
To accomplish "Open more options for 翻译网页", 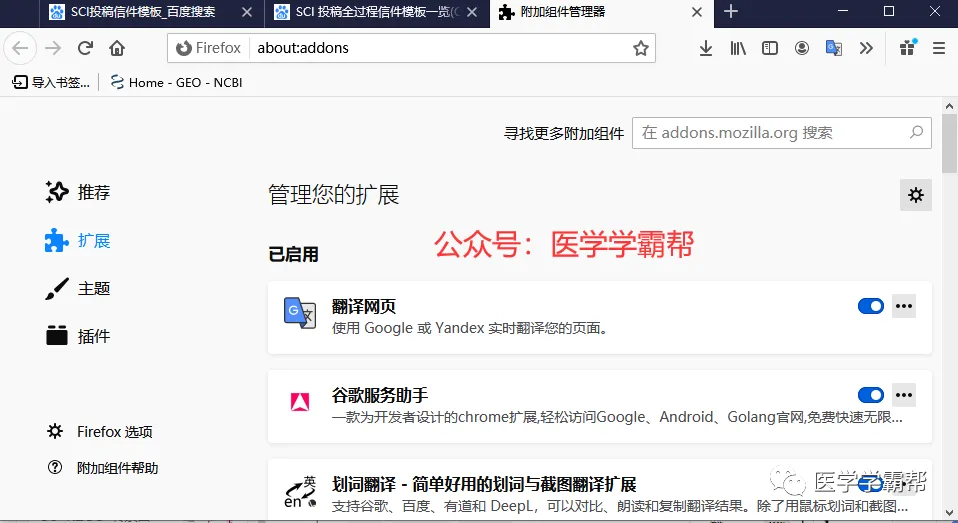I will tap(904, 306).
